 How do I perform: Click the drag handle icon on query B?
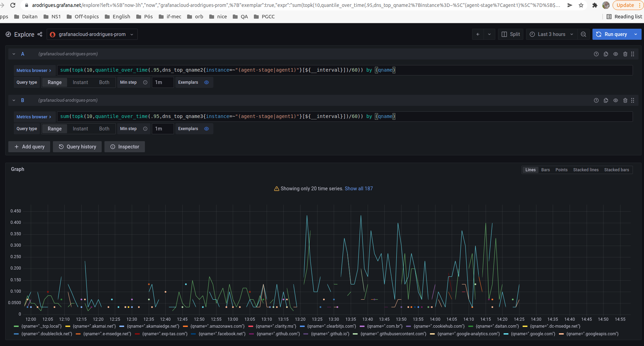[633, 100]
